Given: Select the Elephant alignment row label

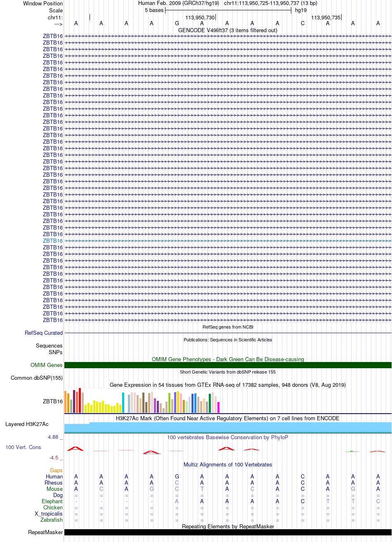Looking at the screenshot, I should [52, 501].
